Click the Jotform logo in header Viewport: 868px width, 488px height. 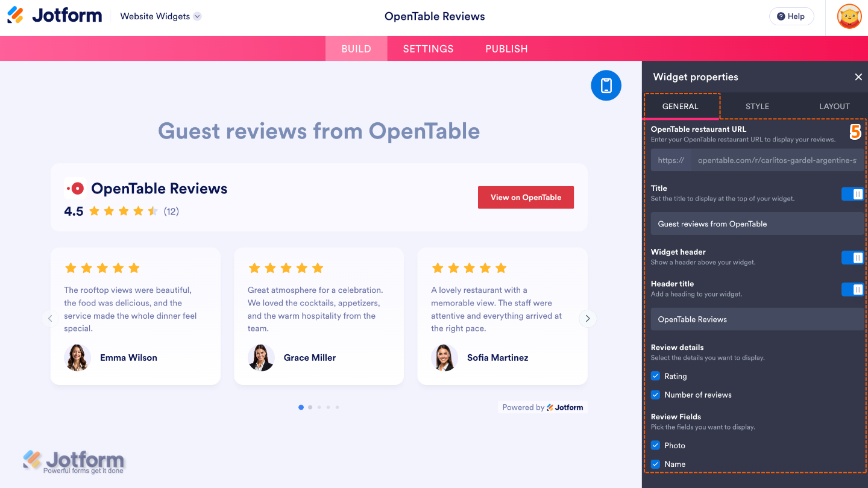coord(55,16)
